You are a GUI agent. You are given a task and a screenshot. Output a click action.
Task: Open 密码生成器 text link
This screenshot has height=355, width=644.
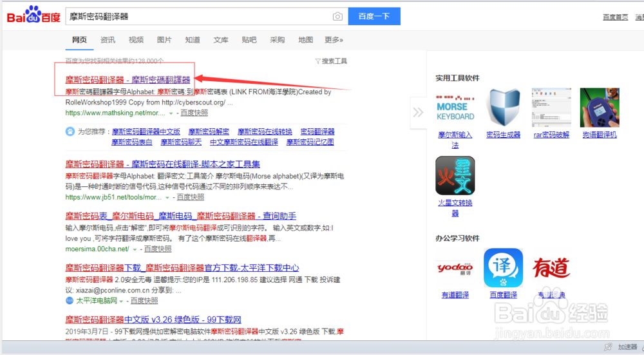click(503, 135)
